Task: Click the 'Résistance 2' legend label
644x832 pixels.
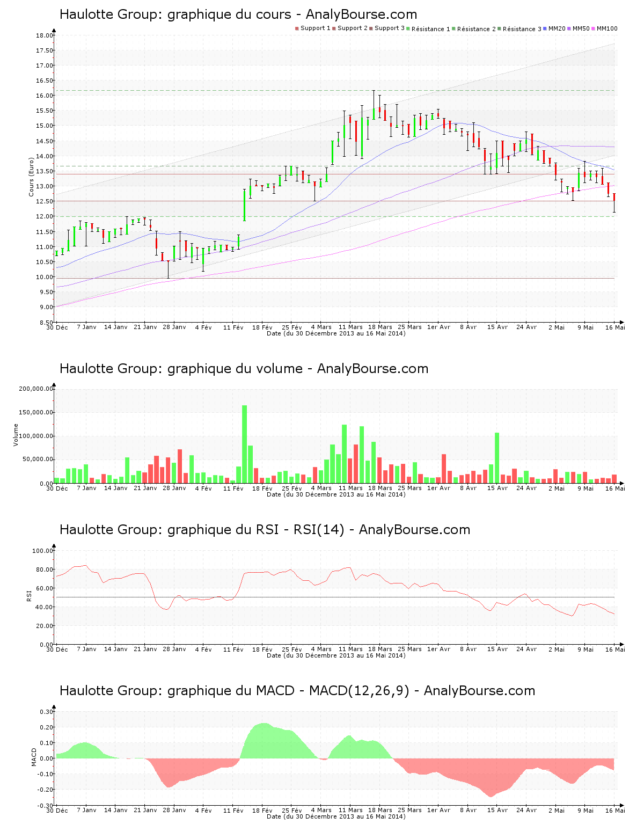Action: [477, 29]
